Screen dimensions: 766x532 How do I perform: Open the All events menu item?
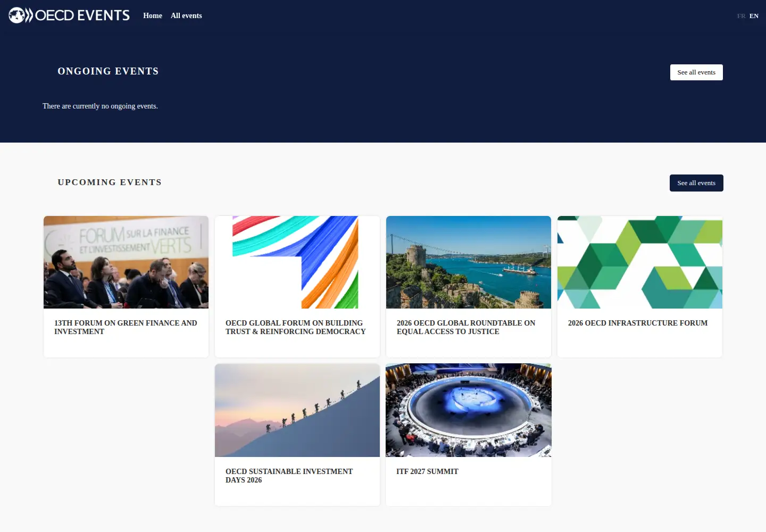click(186, 16)
